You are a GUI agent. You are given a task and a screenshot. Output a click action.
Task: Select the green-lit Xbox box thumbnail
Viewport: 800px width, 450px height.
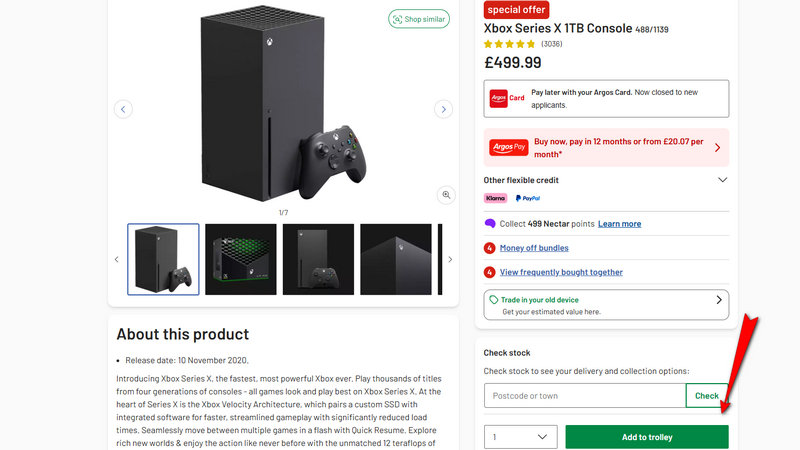coord(241,259)
